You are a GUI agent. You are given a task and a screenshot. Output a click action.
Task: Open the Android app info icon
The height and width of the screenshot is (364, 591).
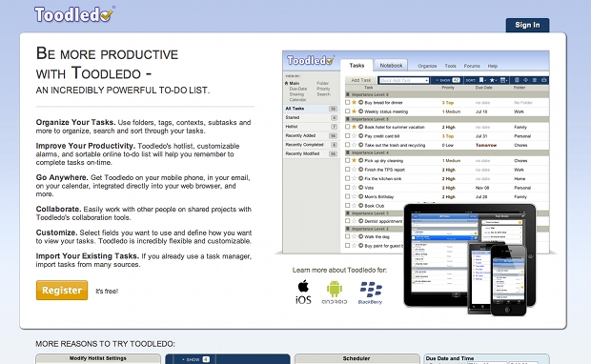[335, 292]
